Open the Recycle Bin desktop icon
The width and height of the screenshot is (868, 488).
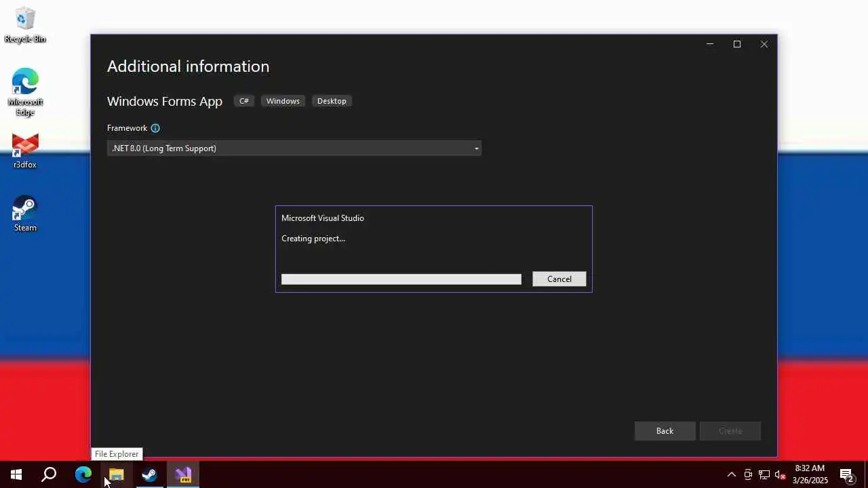click(25, 25)
